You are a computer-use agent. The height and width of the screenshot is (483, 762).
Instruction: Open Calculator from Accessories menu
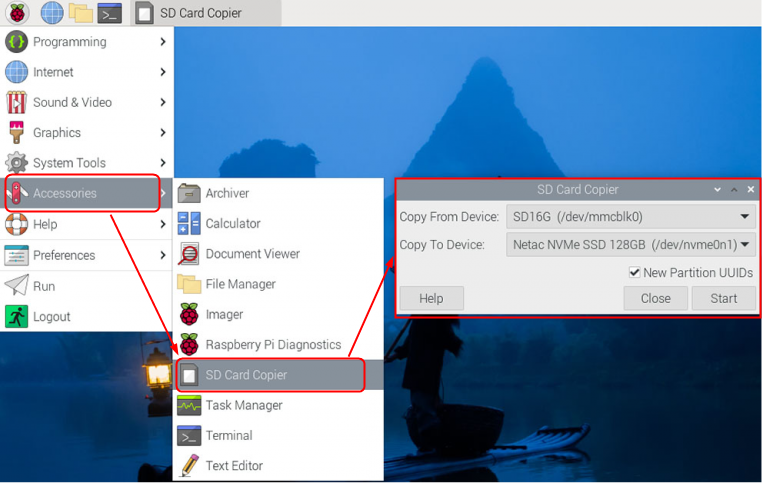pos(232,223)
